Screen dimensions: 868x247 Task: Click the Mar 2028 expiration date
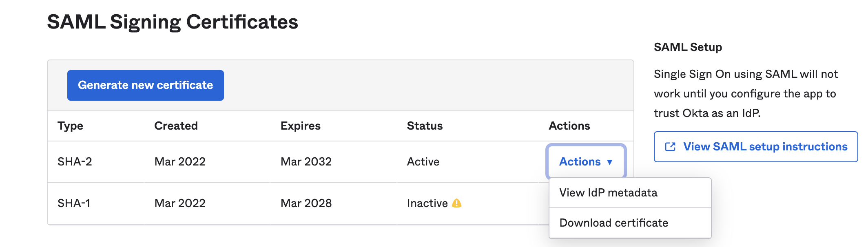point(306,203)
